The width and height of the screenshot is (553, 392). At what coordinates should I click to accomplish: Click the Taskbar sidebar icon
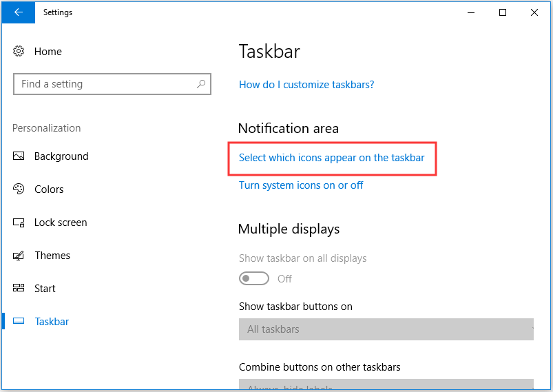[x=19, y=321]
